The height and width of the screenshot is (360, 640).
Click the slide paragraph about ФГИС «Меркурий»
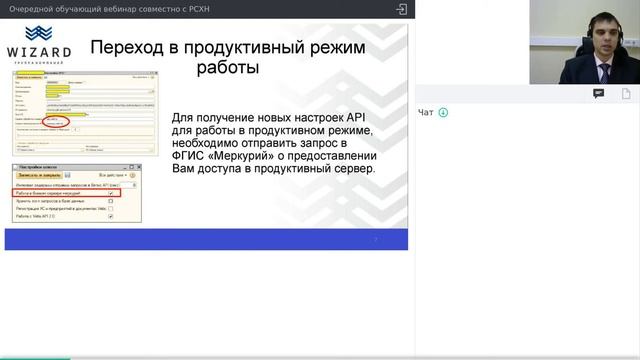pyautogui.click(x=274, y=143)
